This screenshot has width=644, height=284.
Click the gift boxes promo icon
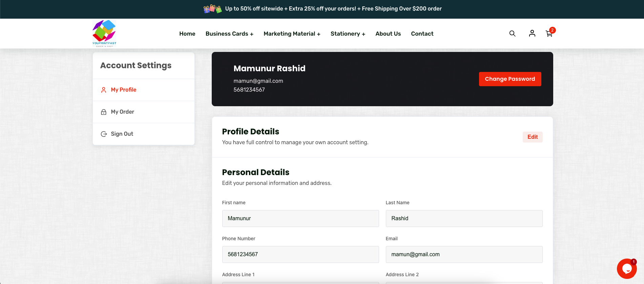tap(212, 9)
